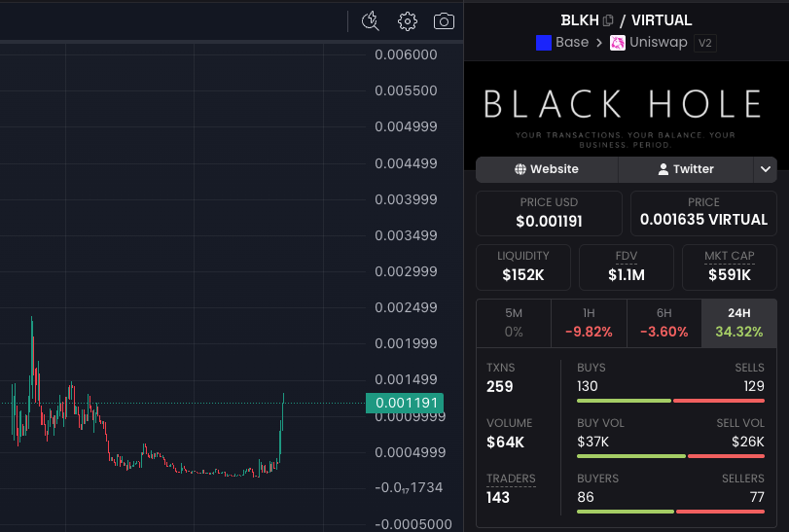Click the 0.006000 price axis label

[406, 54]
